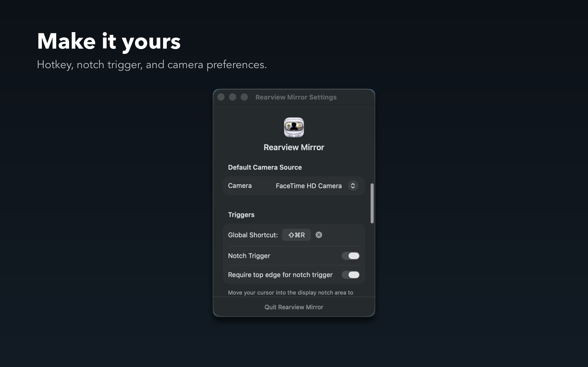
Task: Click the clear shortcut X icon
Action: [319, 235]
